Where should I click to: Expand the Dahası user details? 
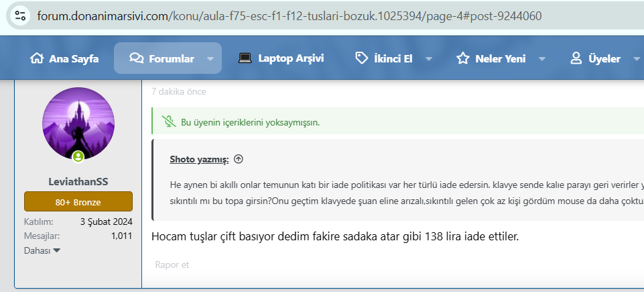(42, 250)
